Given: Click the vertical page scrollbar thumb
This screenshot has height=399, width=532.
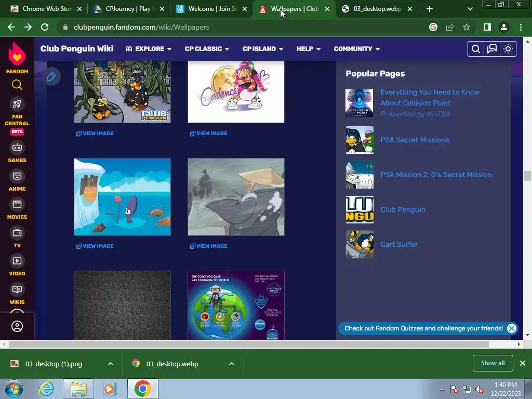Looking at the screenshot, I should (x=527, y=176).
